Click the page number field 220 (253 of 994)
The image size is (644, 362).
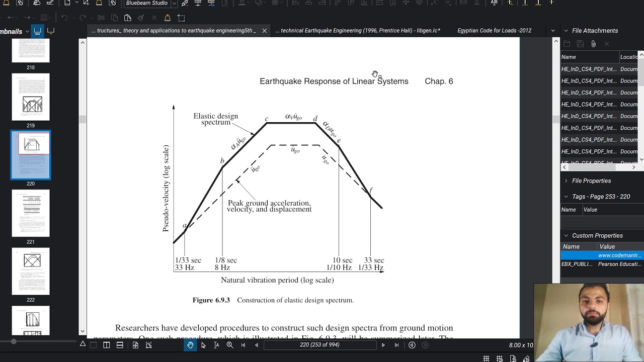pos(319,345)
